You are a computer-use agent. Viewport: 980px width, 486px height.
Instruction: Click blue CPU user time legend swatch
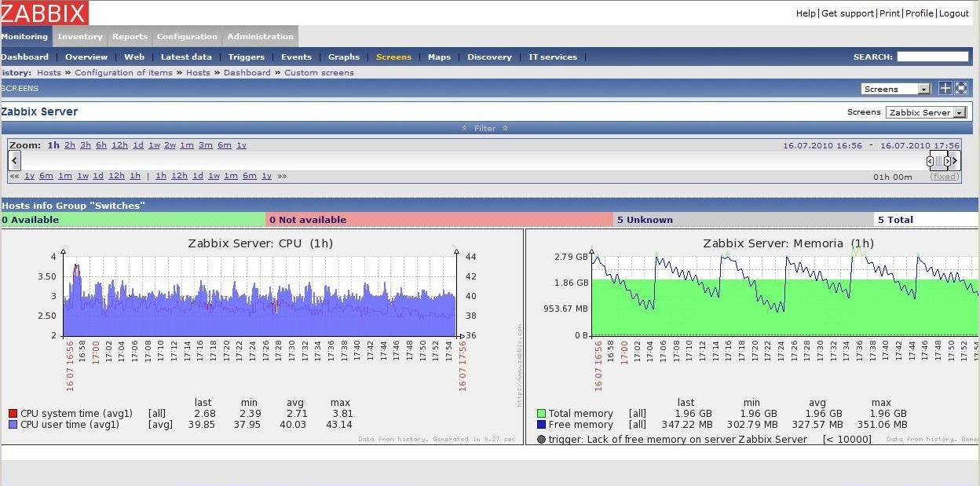pyautogui.click(x=13, y=425)
